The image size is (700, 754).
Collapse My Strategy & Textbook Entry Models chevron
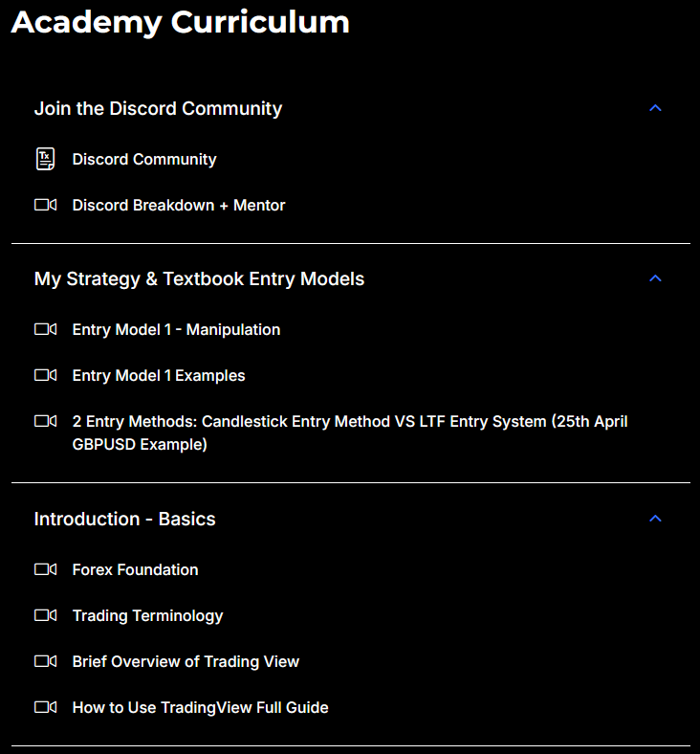[655, 278]
